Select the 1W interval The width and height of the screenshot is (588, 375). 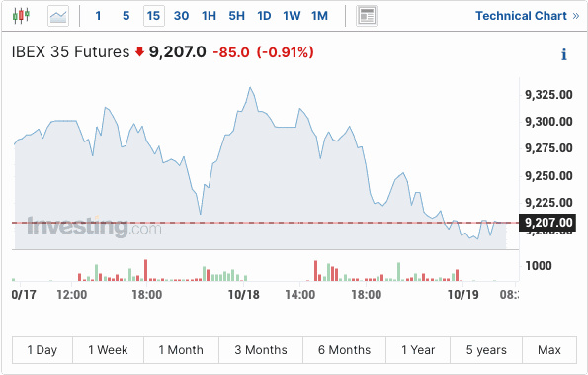click(292, 16)
